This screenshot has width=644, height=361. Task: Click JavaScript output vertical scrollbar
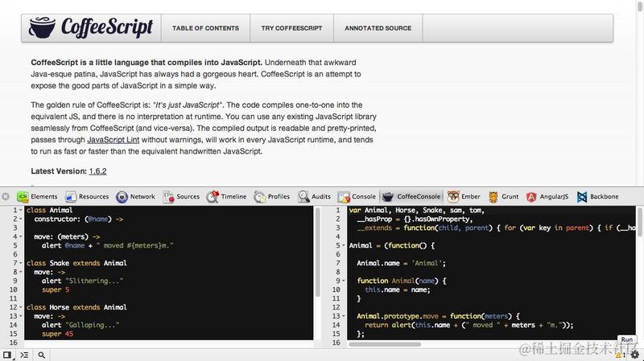pyautogui.click(x=639, y=222)
